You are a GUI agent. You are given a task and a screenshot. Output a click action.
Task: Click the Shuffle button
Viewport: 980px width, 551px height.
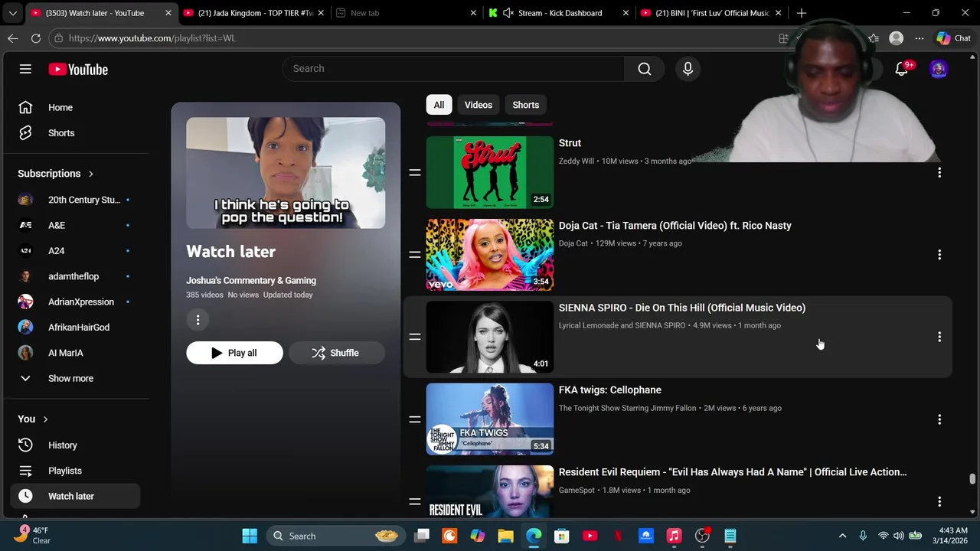[335, 353]
